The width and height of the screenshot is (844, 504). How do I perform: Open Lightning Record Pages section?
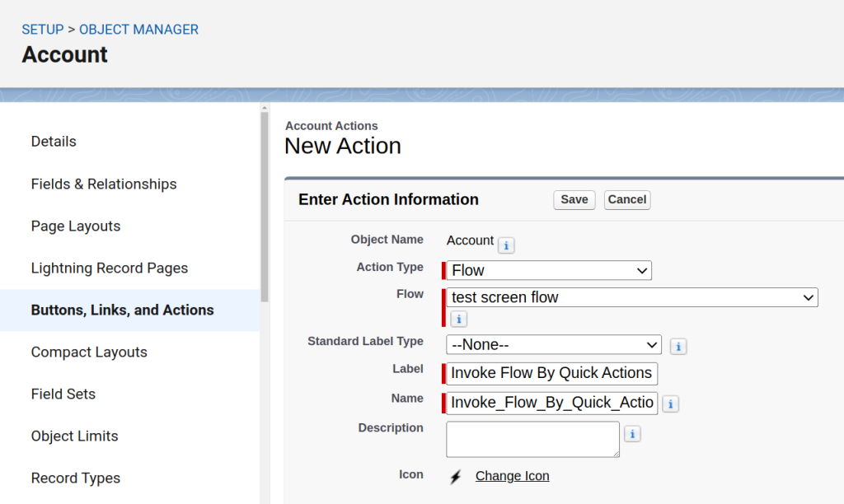[110, 268]
